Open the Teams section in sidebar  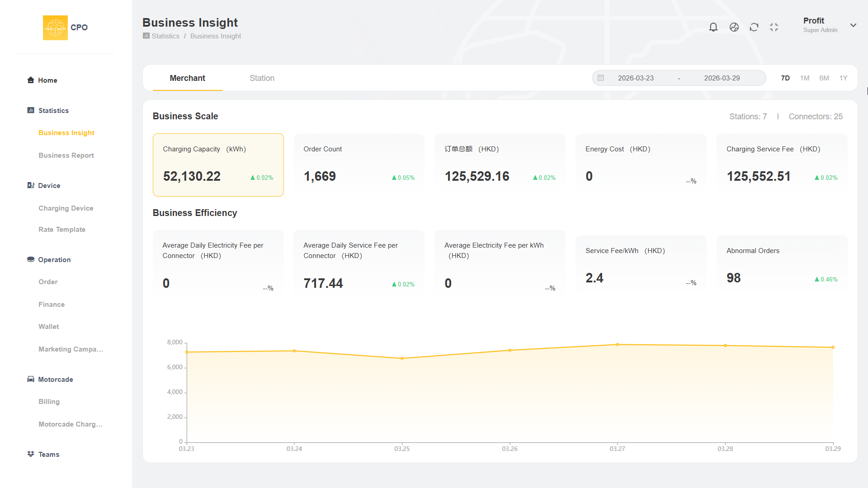pyautogui.click(x=48, y=454)
